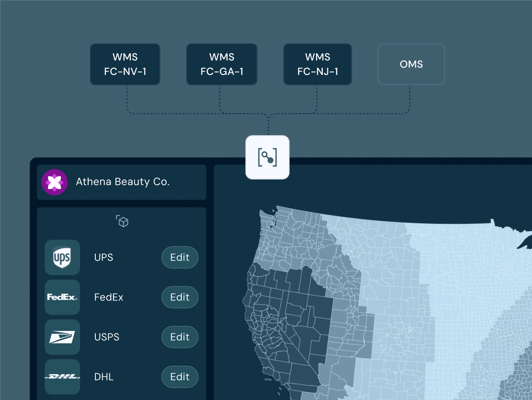Select the USPS carrier name text

click(x=107, y=337)
